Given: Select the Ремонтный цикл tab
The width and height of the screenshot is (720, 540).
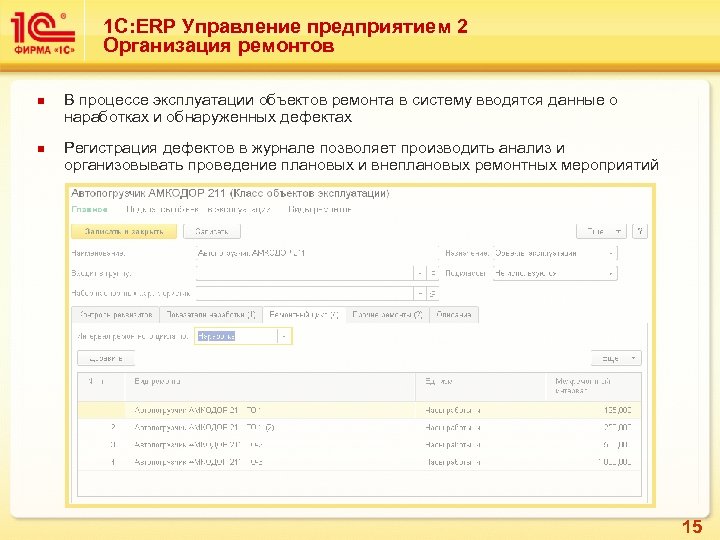Looking at the screenshot, I should pyautogui.click(x=304, y=315).
